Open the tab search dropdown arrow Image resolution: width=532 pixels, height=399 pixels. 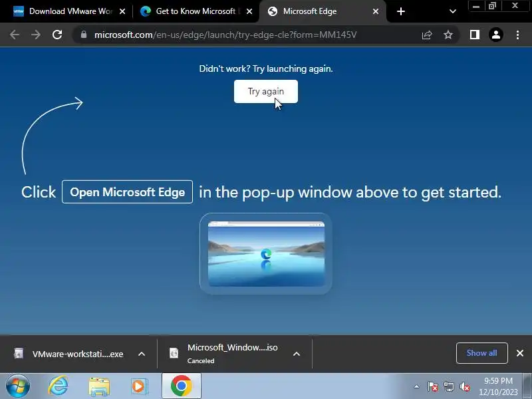[452, 11]
